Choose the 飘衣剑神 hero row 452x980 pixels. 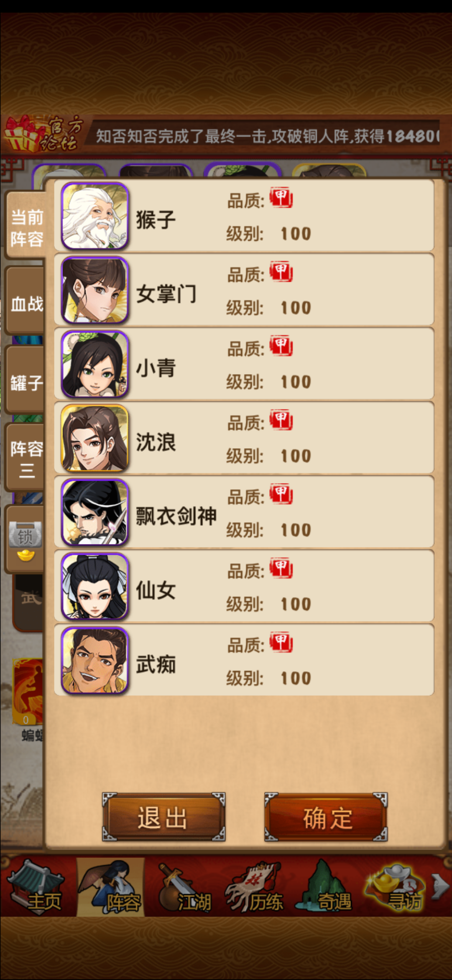(244, 512)
